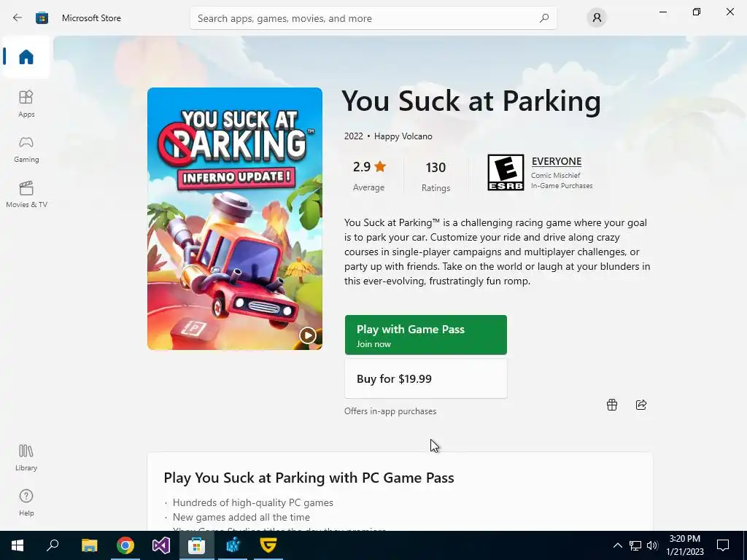747x560 pixels.
Task: Click the share icon
Action: tap(641, 405)
